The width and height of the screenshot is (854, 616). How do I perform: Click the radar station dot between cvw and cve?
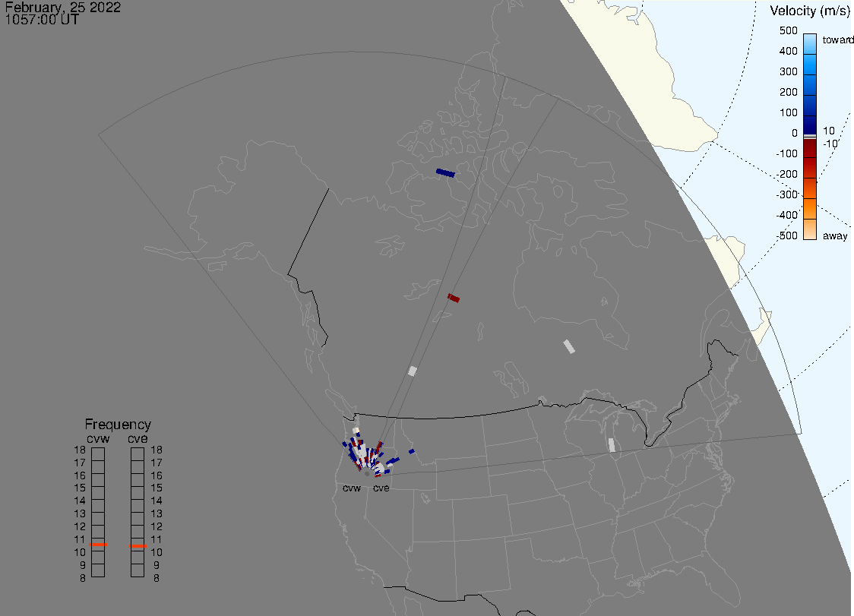click(367, 474)
